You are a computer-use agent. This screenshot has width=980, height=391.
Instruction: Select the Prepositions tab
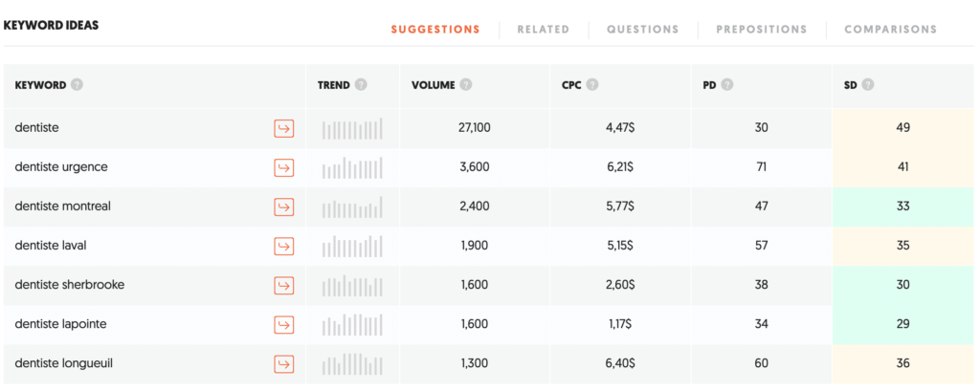[761, 30]
